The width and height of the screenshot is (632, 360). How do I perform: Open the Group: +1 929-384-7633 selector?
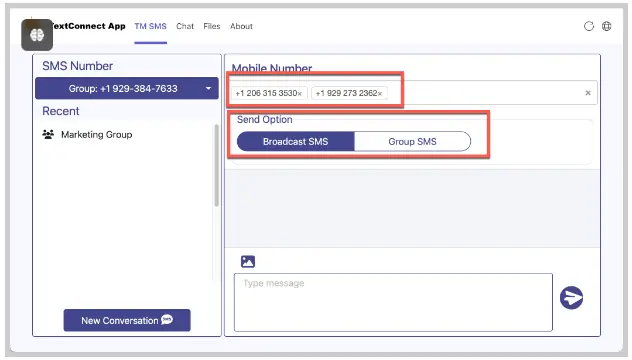(x=127, y=88)
